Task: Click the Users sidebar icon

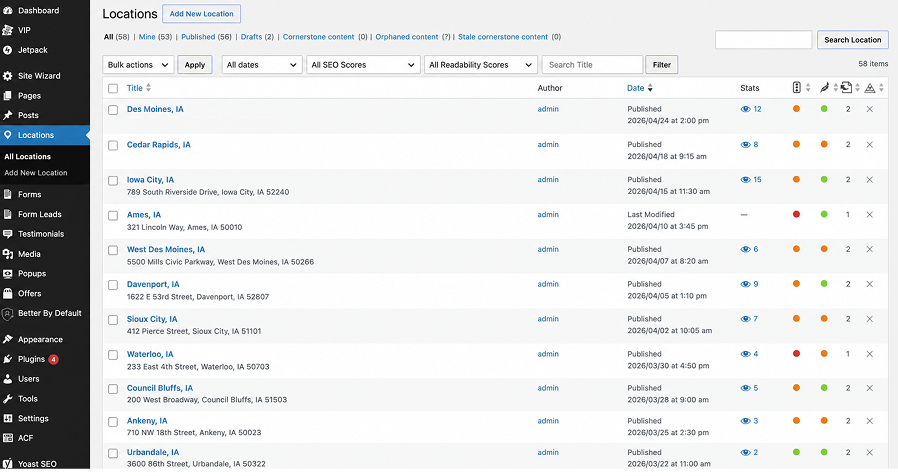Action: (7, 379)
